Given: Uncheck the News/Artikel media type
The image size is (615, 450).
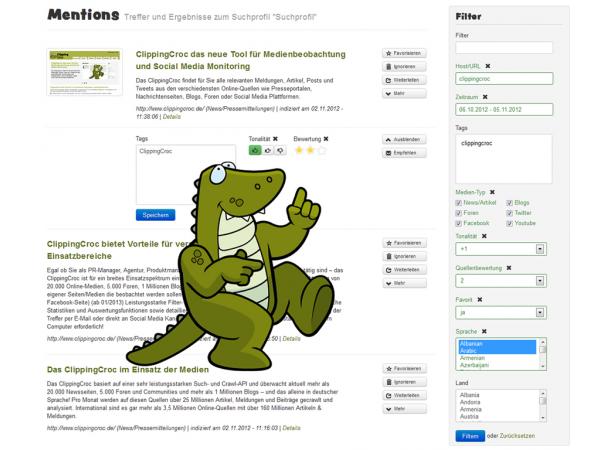Looking at the screenshot, I should click(458, 203).
